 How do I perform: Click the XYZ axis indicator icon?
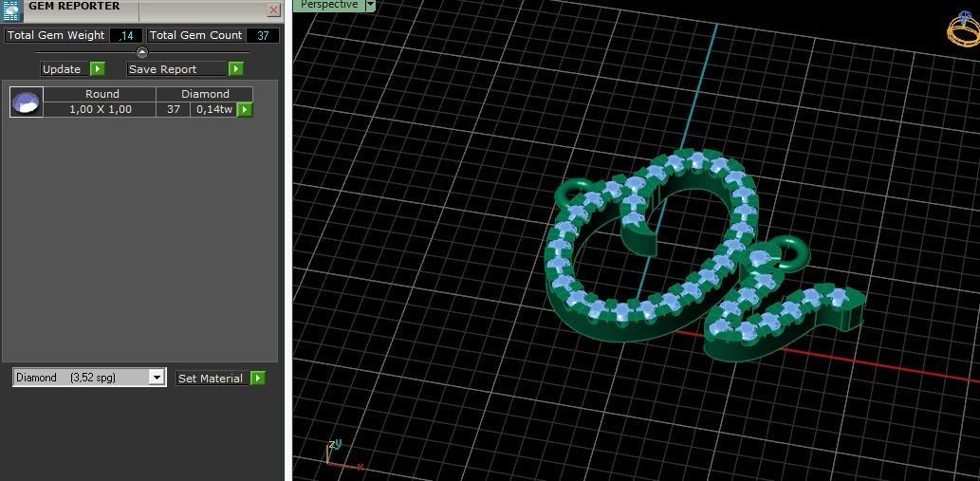(x=343, y=455)
